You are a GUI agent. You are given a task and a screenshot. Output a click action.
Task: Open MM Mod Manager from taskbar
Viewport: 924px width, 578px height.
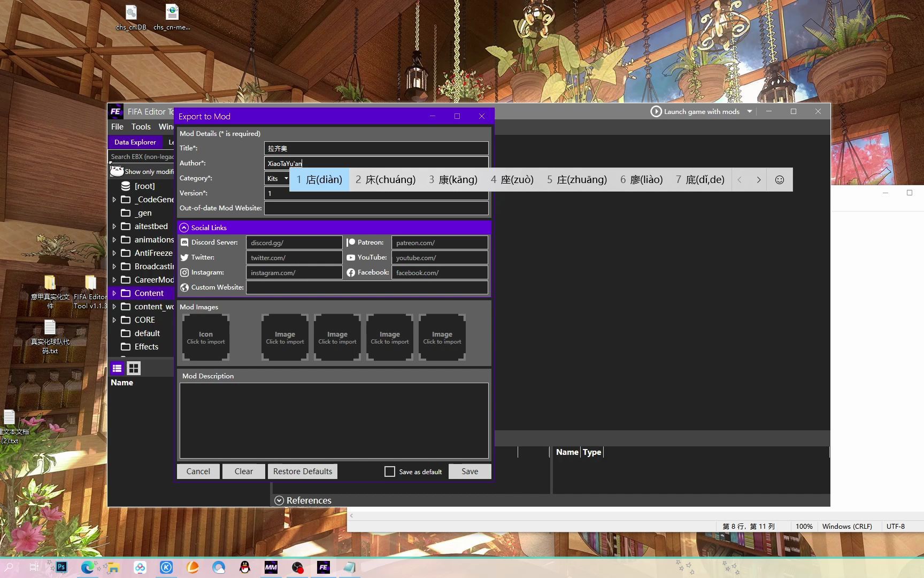[x=271, y=567]
